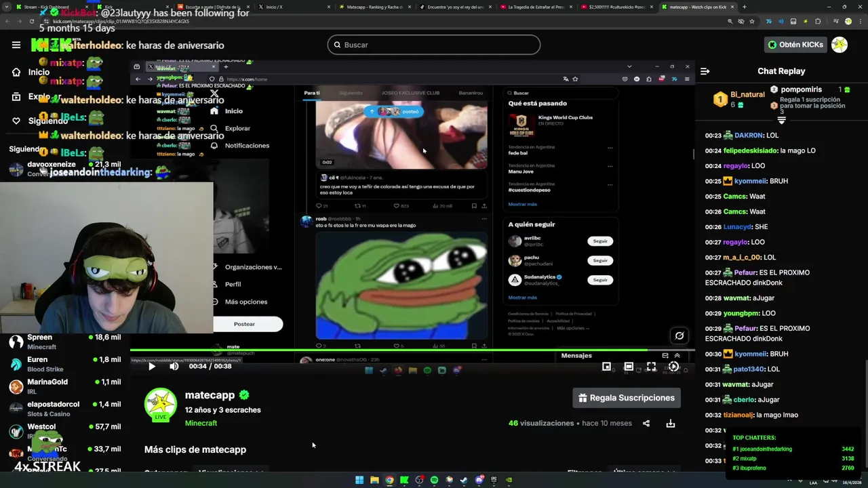Viewport: 868px width, 488px height.
Task: Open elapostadorcol channel in following list
Action: click(65, 409)
